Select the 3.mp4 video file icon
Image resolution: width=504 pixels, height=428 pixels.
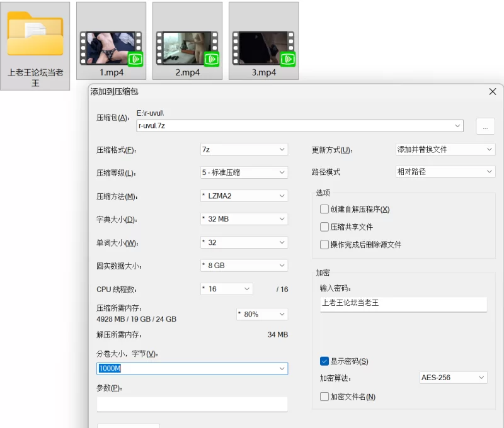tap(263, 47)
